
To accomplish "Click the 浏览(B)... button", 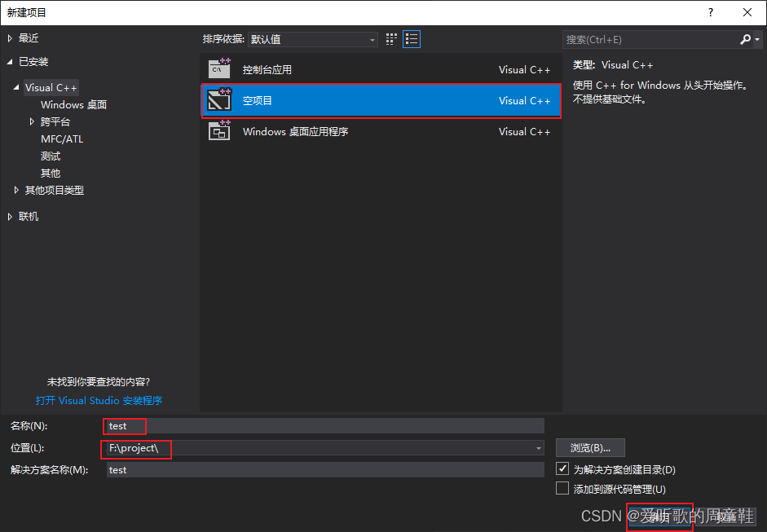I will coord(589,447).
